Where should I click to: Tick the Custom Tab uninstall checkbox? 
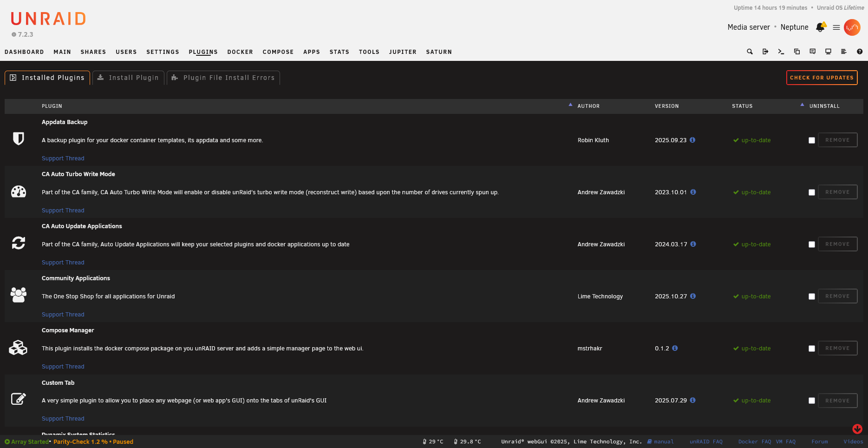coord(812,400)
